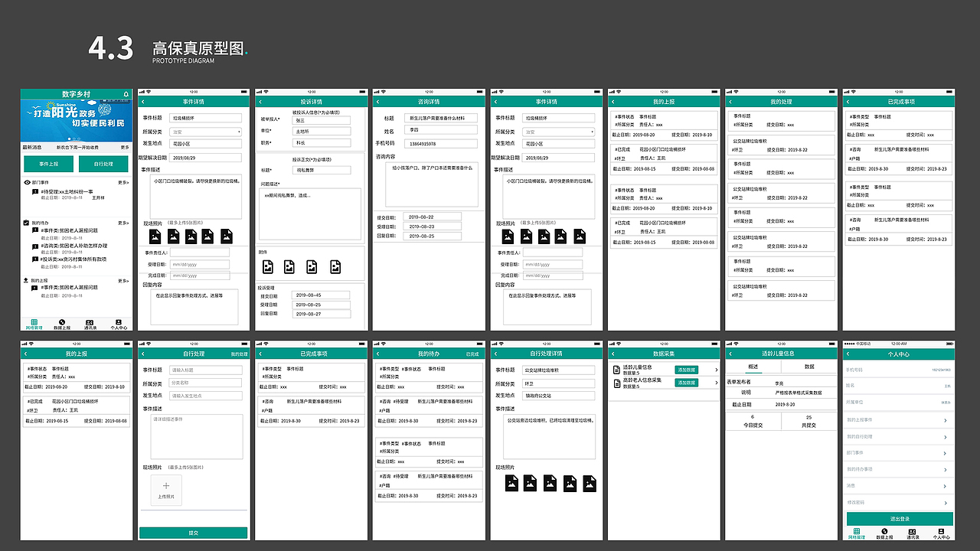Click 添加数据 button for 适龄儿童信息
This screenshot has width=980, height=551.
pyautogui.click(x=687, y=370)
